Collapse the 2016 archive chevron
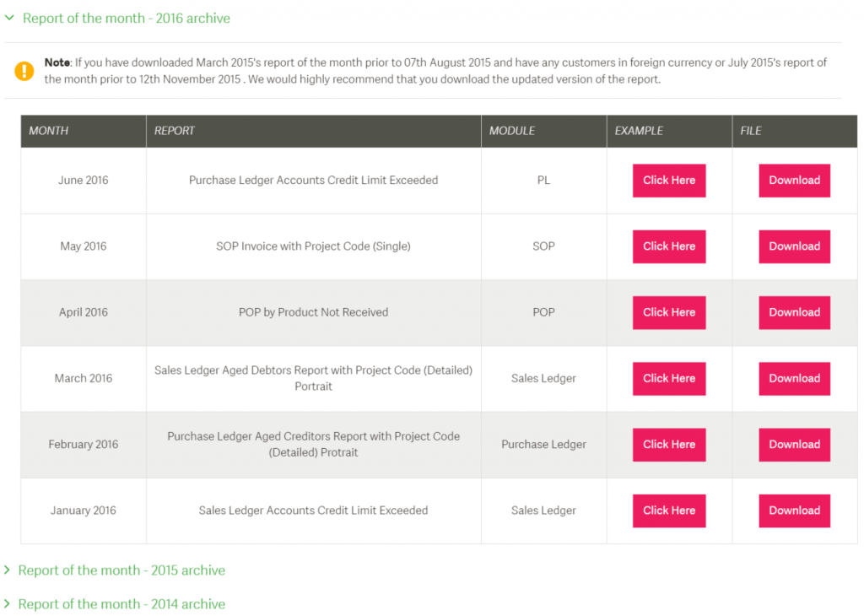 pos(9,19)
